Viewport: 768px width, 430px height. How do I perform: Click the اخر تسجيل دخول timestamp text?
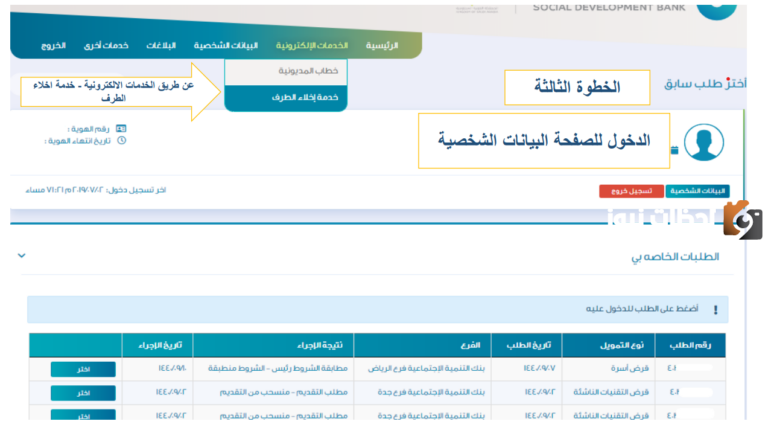pos(96,190)
